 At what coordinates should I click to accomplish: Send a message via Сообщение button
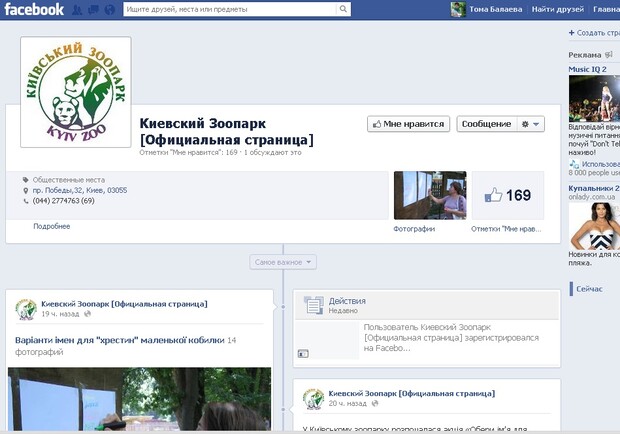click(x=486, y=124)
